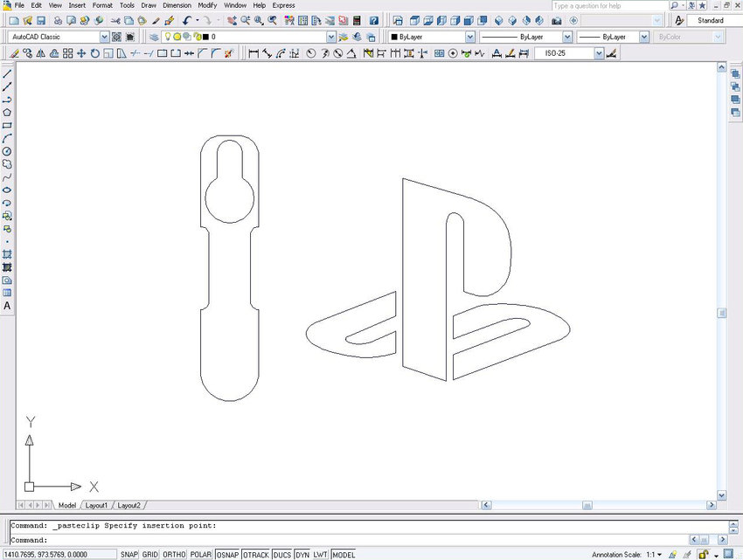Open the Express menu
743x560 pixels.
point(283,5)
